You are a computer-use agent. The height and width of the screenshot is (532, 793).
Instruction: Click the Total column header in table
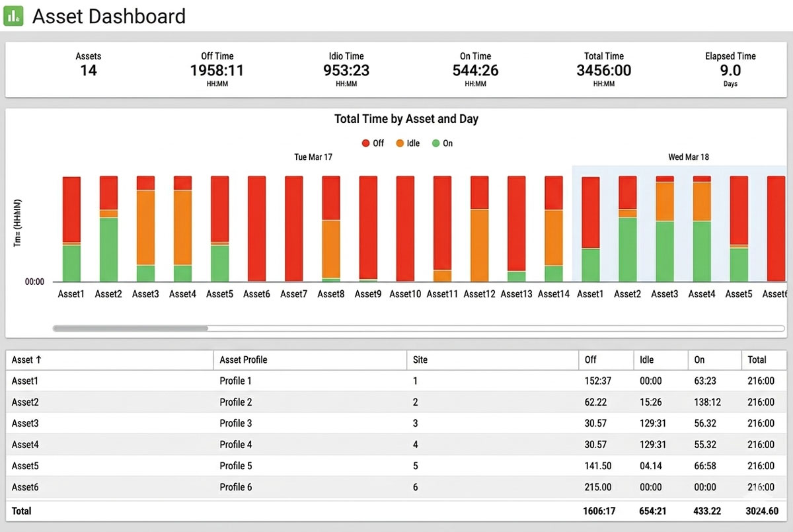pyautogui.click(x=757, y=360)
